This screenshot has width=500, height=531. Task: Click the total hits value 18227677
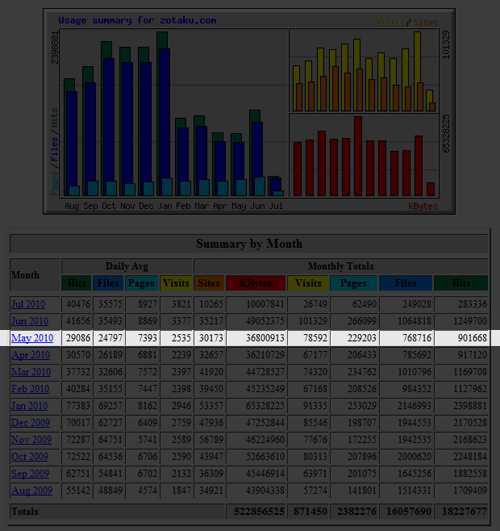(464, 511)
